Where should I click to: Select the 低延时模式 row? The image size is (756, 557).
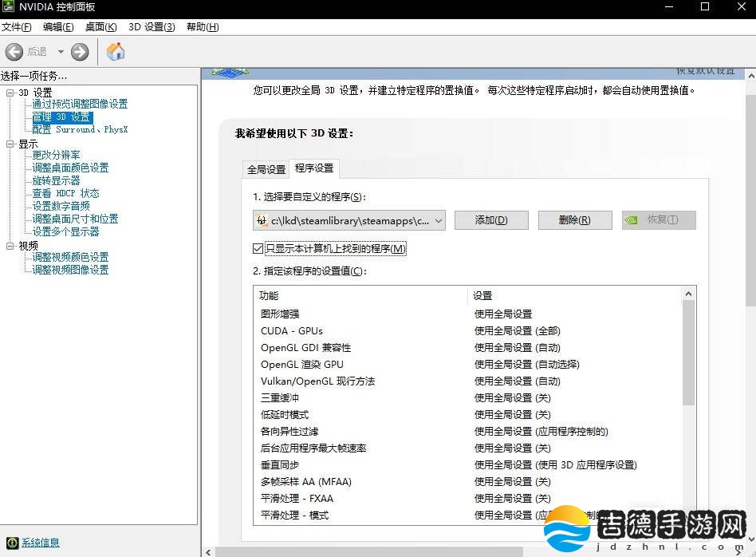point(467,415)
